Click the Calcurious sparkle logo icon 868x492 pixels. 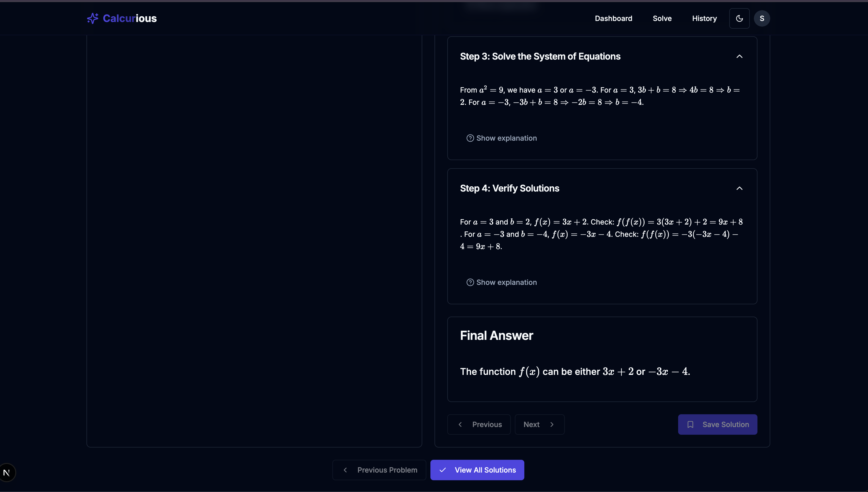click(x=92, y=18)
